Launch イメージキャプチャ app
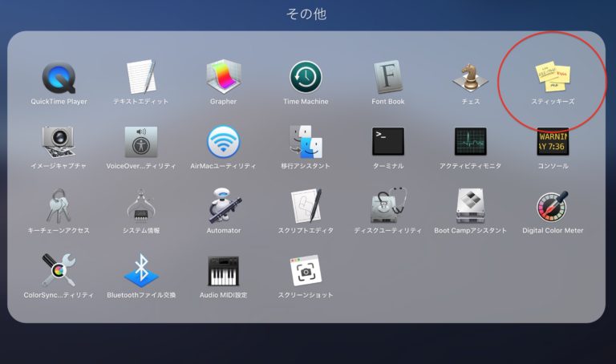The height and width of the screenshot is (364, 616). pos(59,142)
